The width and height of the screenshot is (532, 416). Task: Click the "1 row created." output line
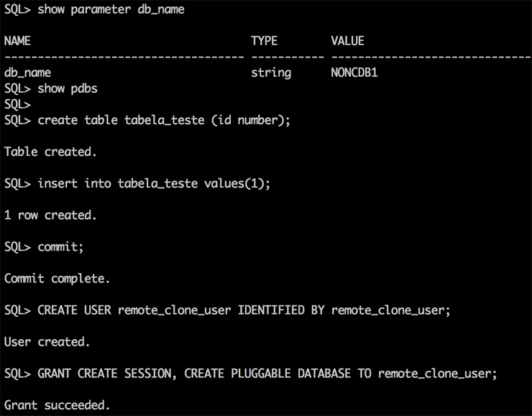(50, 215)
